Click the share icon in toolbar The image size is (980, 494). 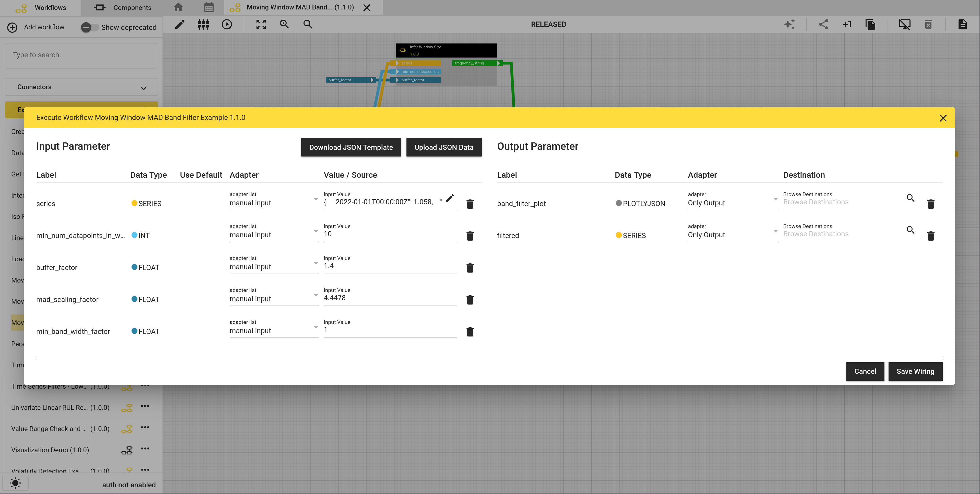coord(823,24)
